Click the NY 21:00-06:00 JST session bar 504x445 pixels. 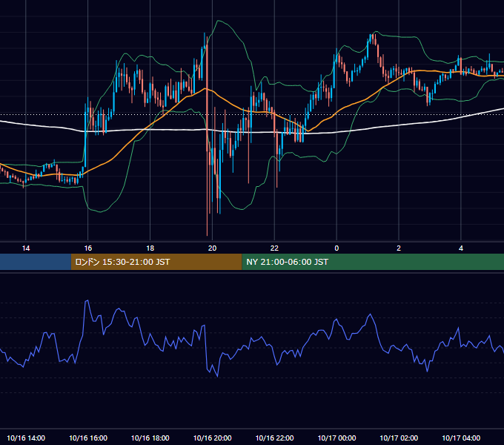pyautogui.click(x=373, y=262)
